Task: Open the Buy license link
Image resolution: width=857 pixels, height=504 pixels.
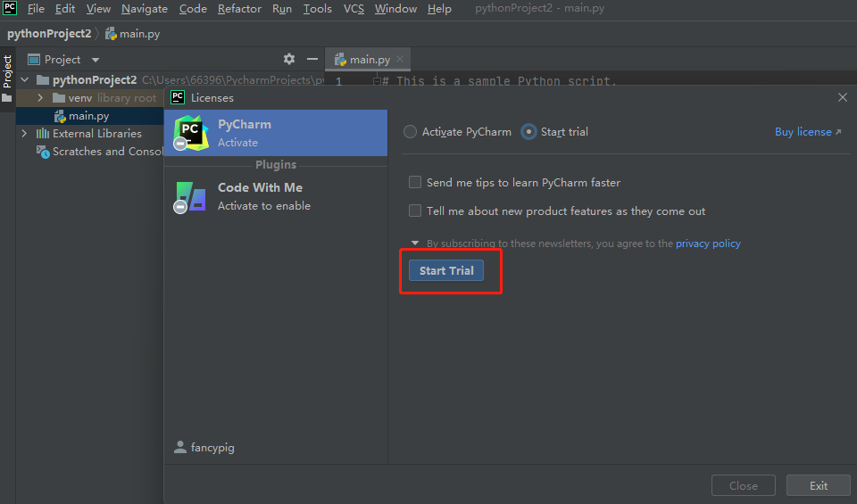Action: click(808, 132)
